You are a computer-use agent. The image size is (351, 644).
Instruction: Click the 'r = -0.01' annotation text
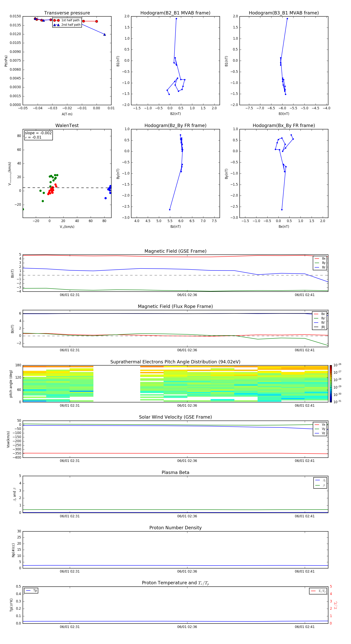pos(33,137)
